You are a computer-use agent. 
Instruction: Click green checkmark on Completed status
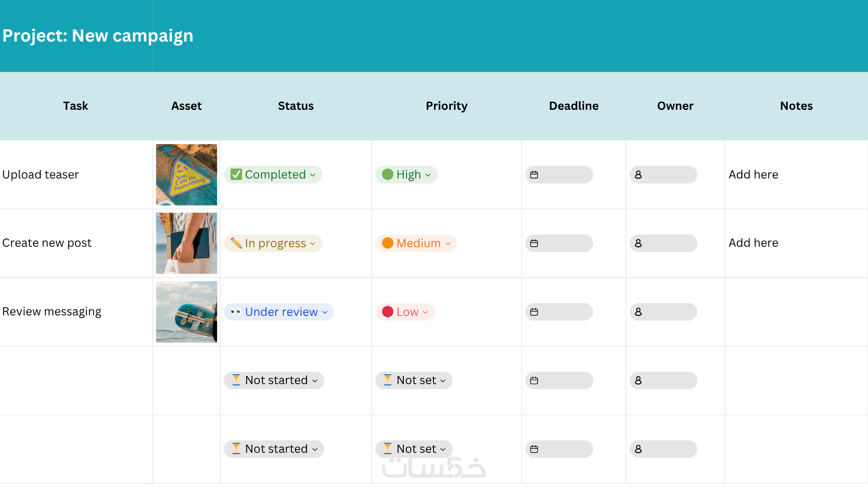click(236, 174)
